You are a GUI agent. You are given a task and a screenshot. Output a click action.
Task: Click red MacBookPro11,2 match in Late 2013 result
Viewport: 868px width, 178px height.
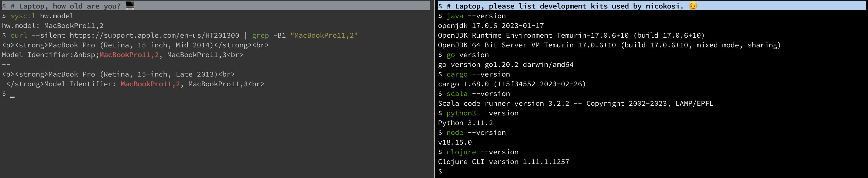[150, 84]
